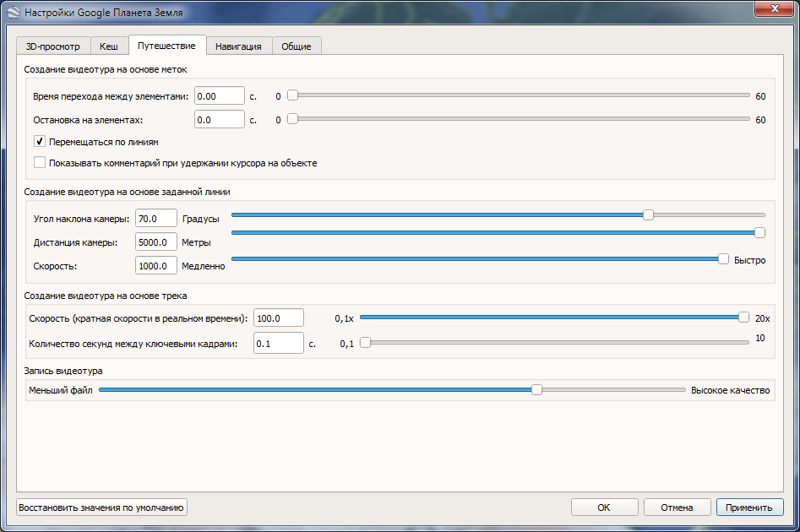Click the 0,1x-20x speed slider handle
The height and width of the screenshot is (532, 800).
click(744, 318)
